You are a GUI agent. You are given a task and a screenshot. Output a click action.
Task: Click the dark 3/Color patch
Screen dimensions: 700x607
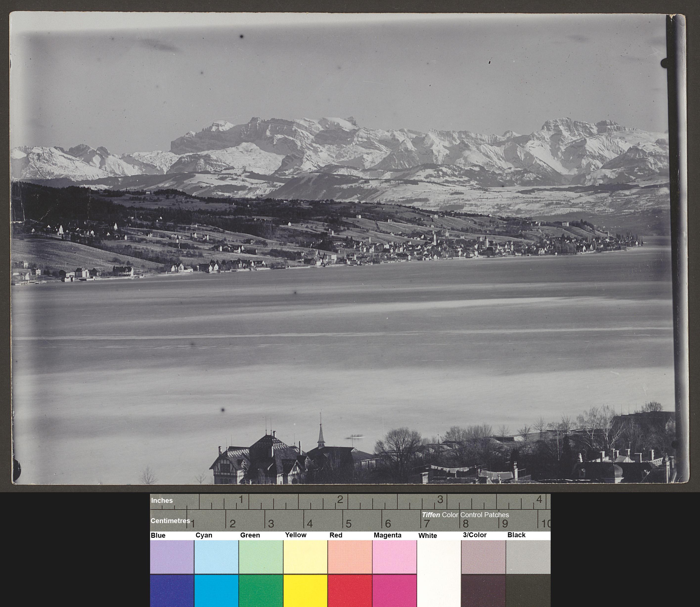pyautogui.click(x=483, y=591)
